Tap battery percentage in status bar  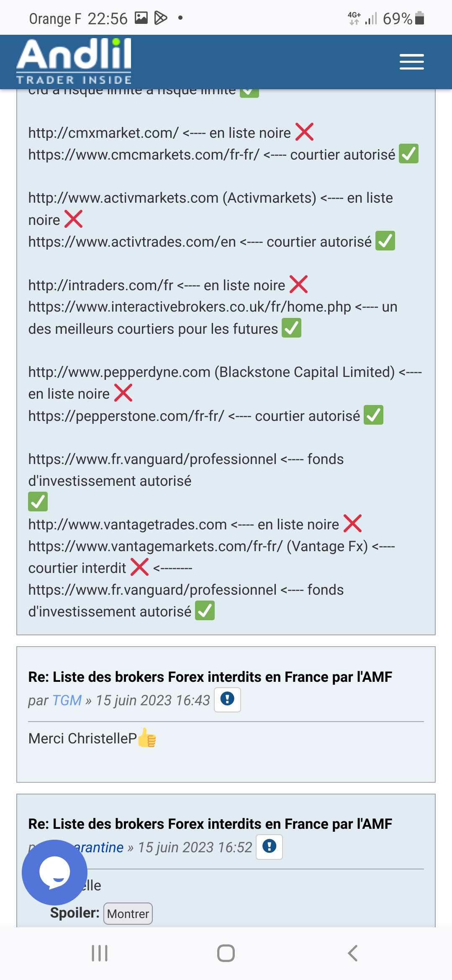click(397, 18)
